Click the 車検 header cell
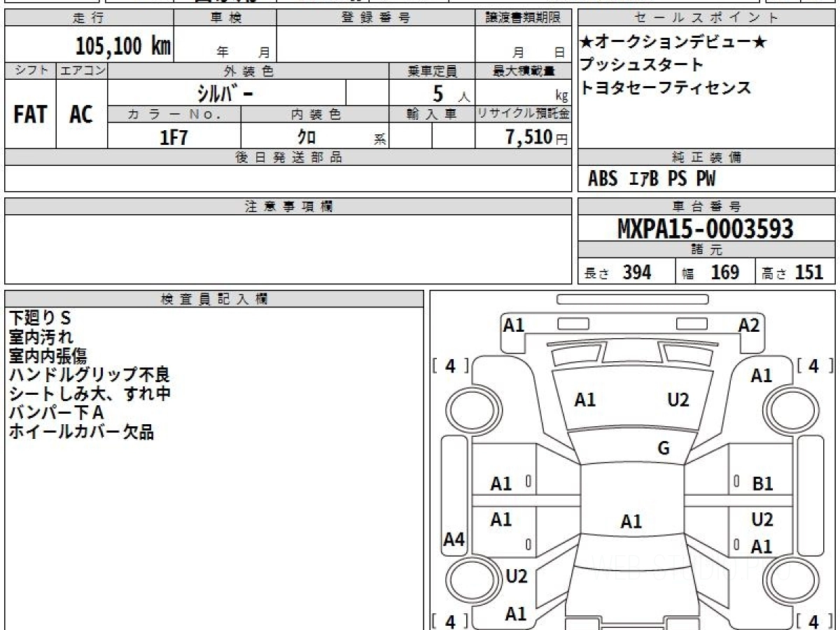The height and width of the screenshot is (630, 840). click(225, 18)
